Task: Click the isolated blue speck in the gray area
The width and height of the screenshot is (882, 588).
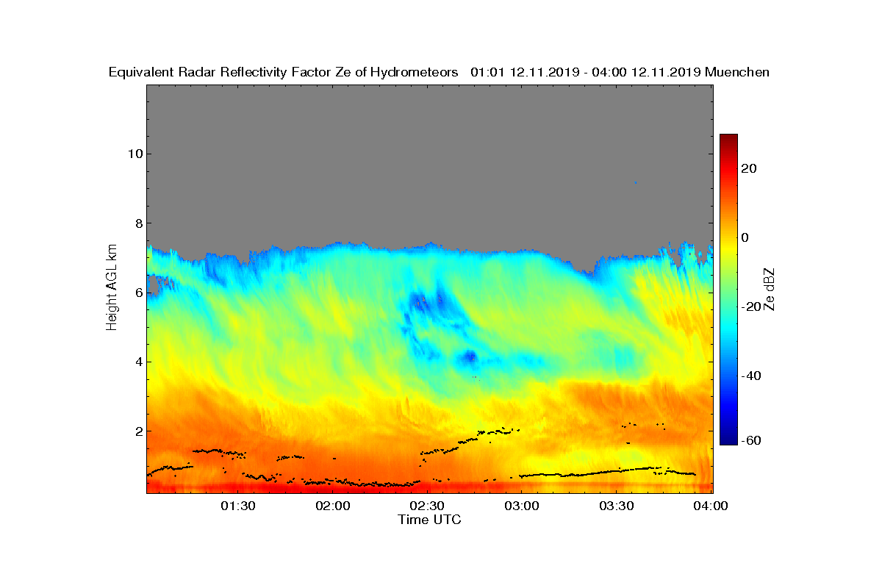Action: coord(636,182)
